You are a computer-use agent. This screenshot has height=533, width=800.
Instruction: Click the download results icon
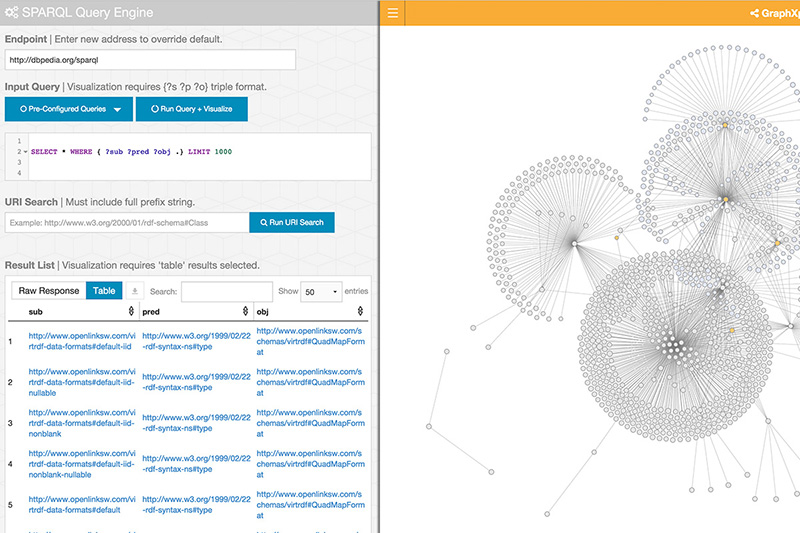(x=136, y=291)
